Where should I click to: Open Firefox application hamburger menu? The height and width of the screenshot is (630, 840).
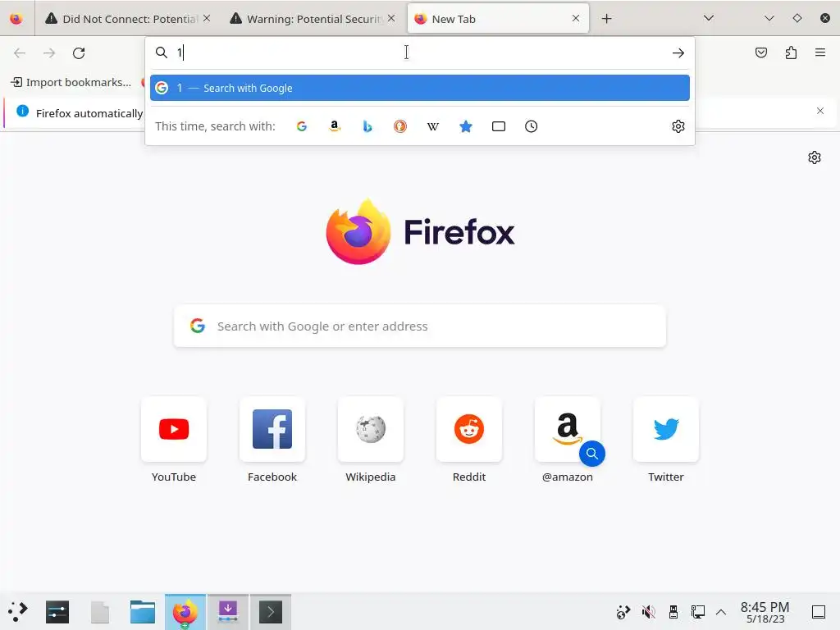[820, 52]
